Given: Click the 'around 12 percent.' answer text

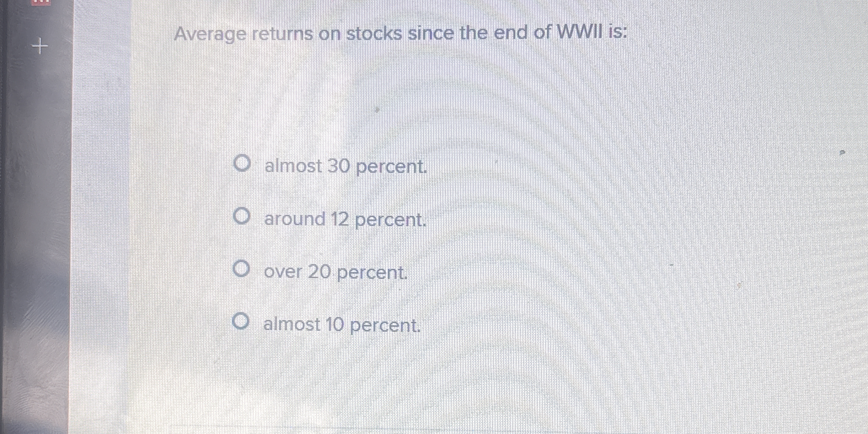Looking at the screenshot, I should click(345, 219).
